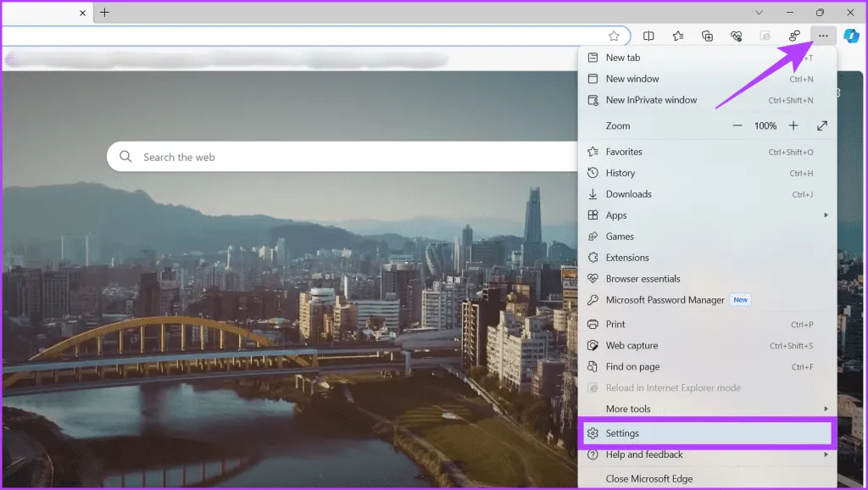Open Browser essentials heart icon in toolbar
868x490 pixels.
[x=736, y=36]
